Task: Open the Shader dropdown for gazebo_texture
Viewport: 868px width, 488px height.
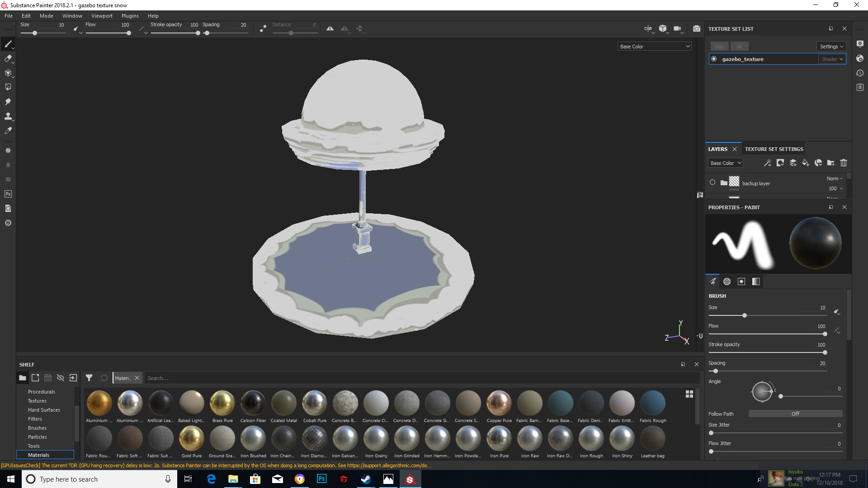Action: click(832, 59)
